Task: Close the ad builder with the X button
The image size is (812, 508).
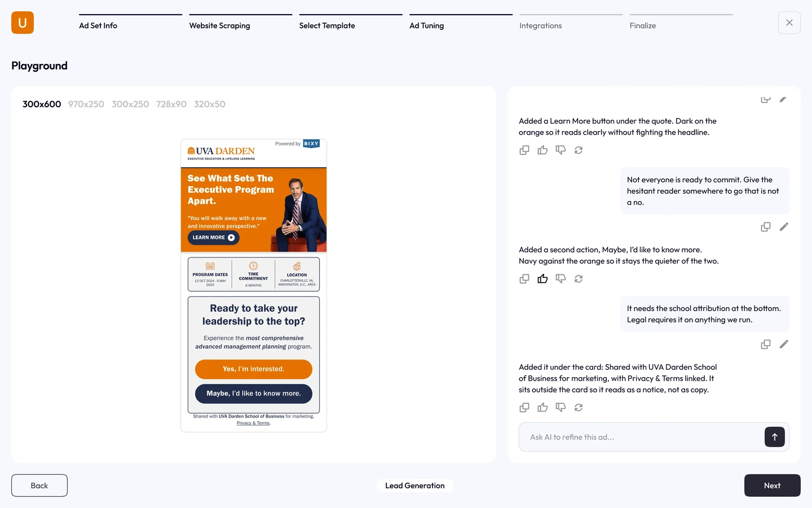Action: [x=789, y=23]
